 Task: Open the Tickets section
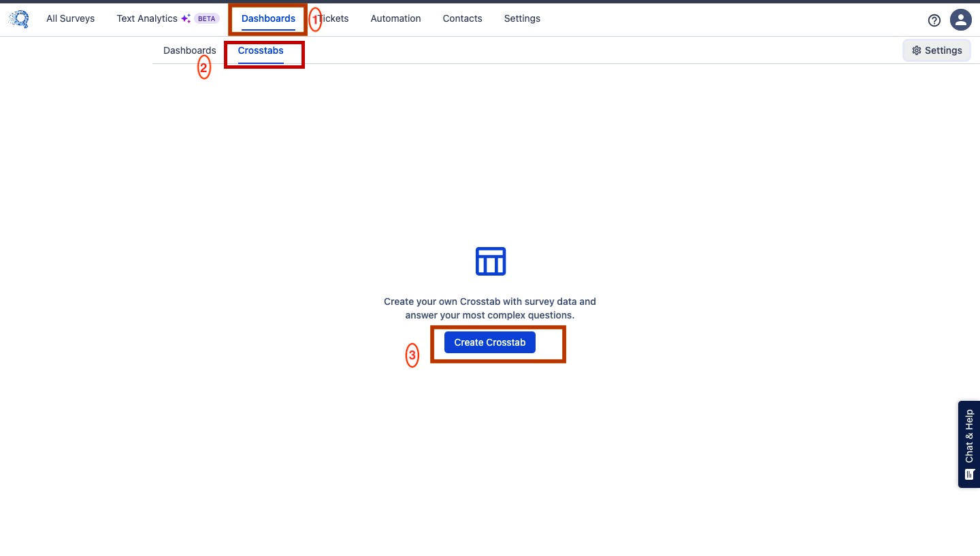point(335,18)
